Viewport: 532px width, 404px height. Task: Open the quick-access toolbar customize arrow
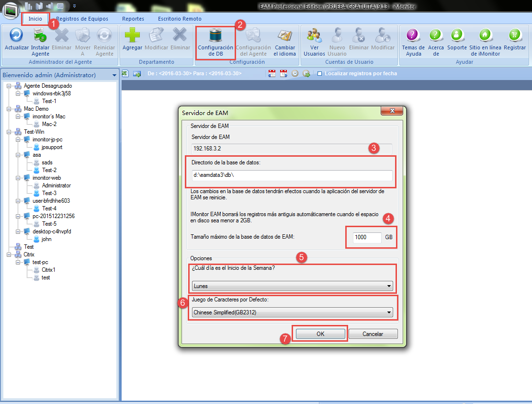(74, 6)
